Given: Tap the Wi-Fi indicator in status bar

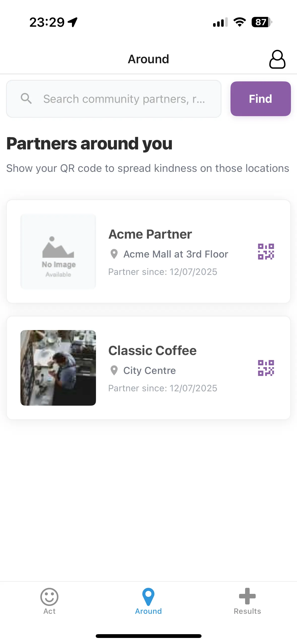Looking at the screenshot, I should click(239, 22).
